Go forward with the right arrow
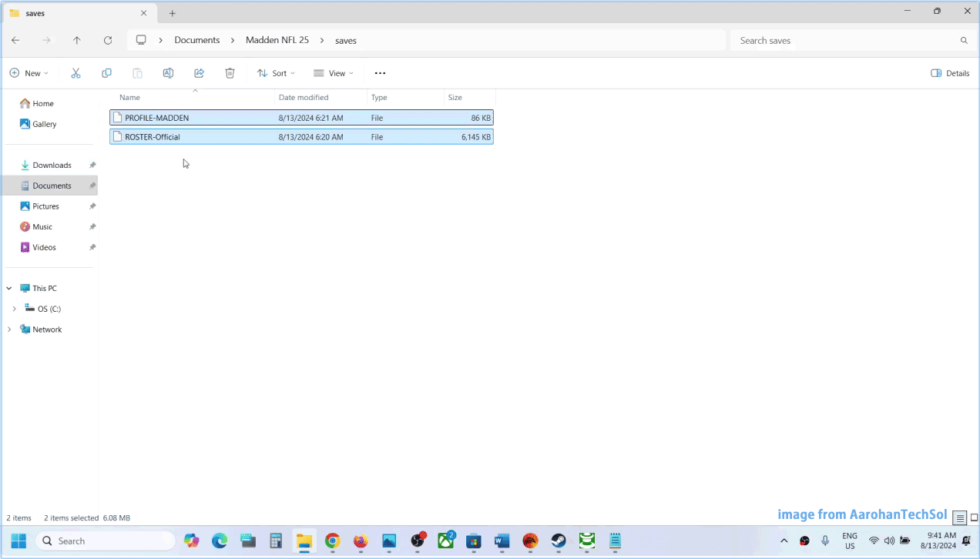 (x=46, y=40)
